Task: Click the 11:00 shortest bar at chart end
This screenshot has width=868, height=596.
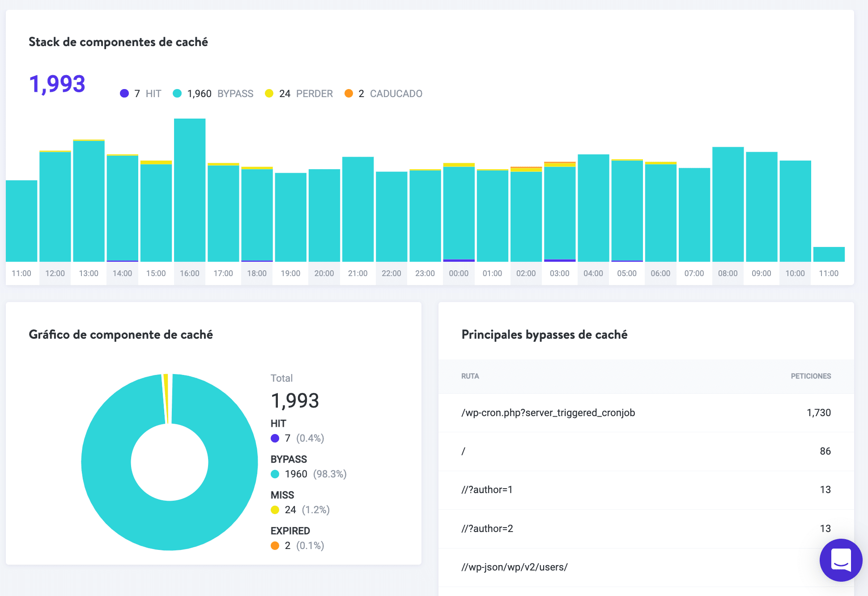Action: tap(829, 254)
